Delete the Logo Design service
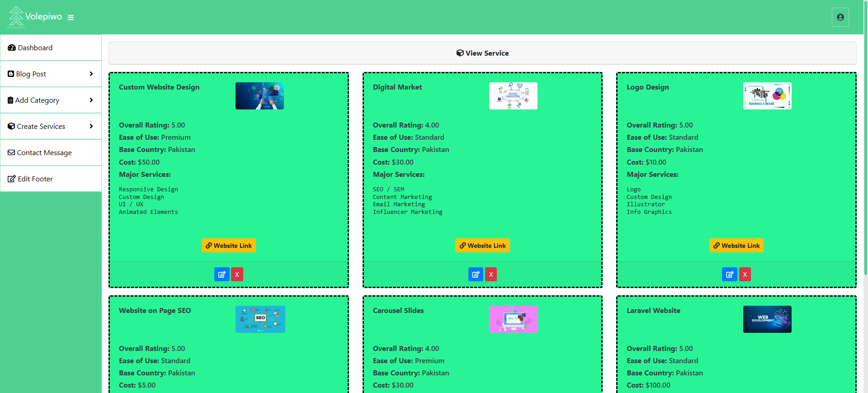The image size is (868, 393). click(x=745, y=275)
